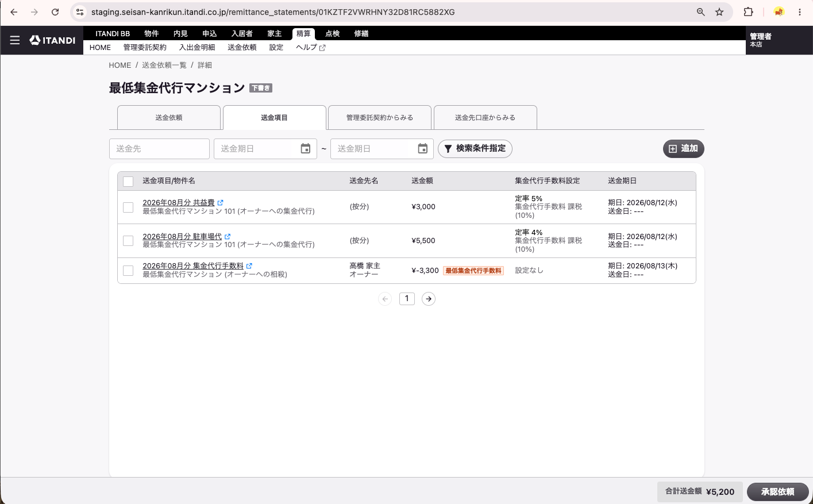This screenshot has width=813, height=504.
Task: Check the 駐車場代 row checkbox
Action: point(128,241)
